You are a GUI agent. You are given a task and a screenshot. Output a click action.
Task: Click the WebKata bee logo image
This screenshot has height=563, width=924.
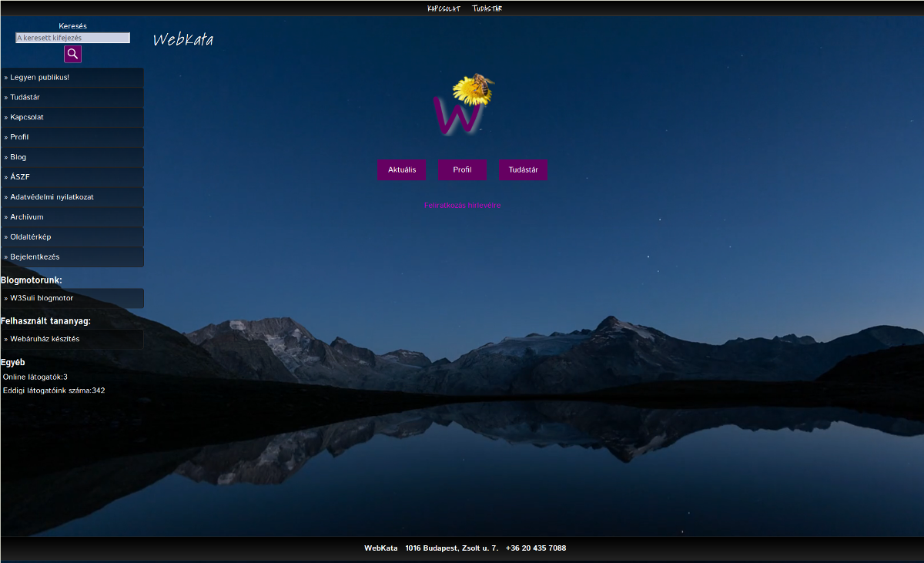coord(462,106)
